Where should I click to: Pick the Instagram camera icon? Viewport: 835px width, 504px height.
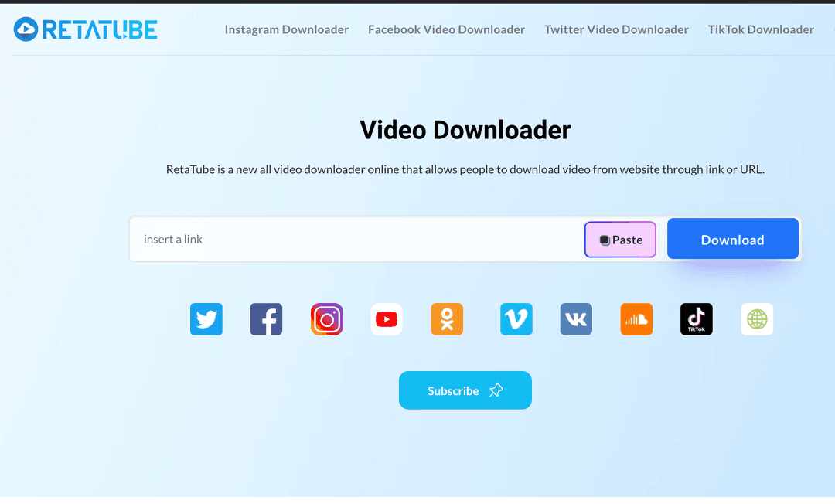[x=326, y=319]
